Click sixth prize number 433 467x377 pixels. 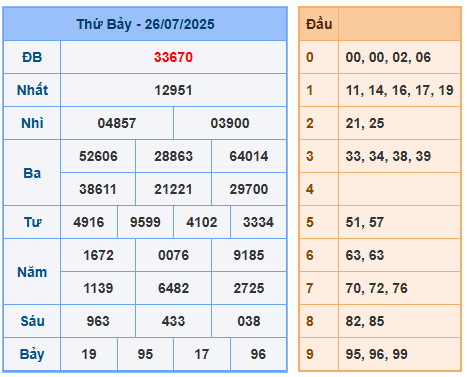coord(173,321)
